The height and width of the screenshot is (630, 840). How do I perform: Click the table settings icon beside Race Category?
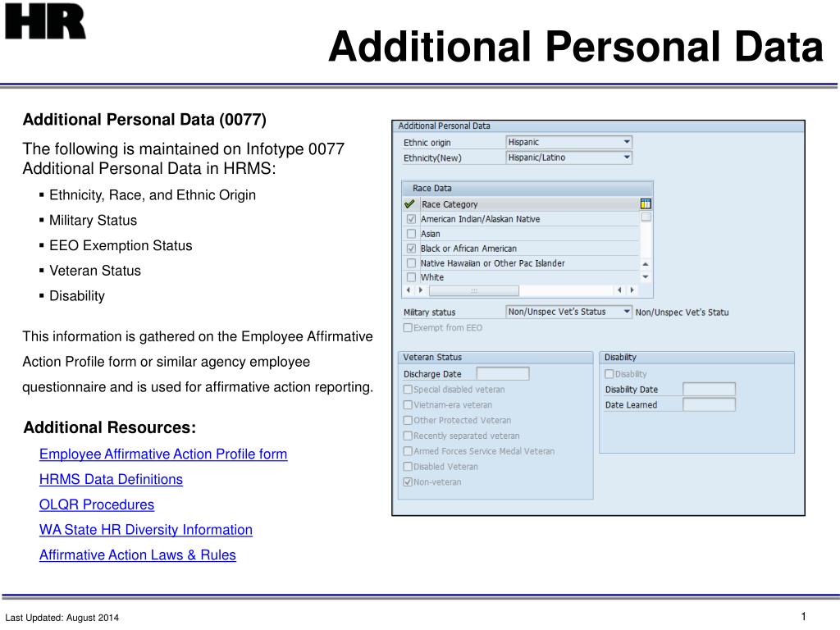coord(646,203)
